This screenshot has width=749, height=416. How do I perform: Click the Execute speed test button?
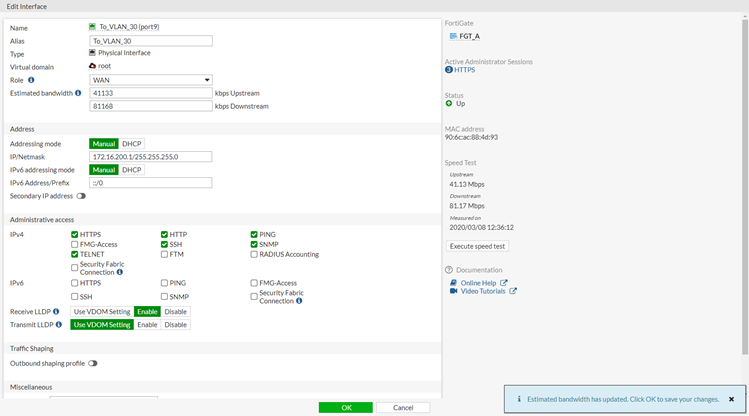click(477, 246)
